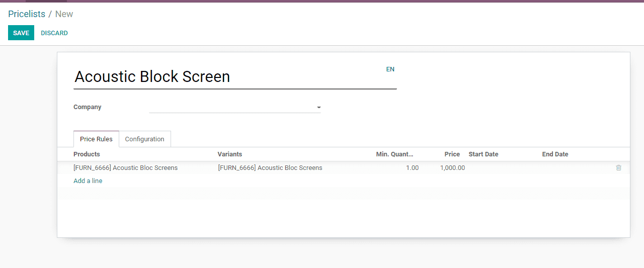
Task: Select product cell [FURN_6666] Acoustic Bloc Screens
Action: pyautogui.click(x=126, y=168)
